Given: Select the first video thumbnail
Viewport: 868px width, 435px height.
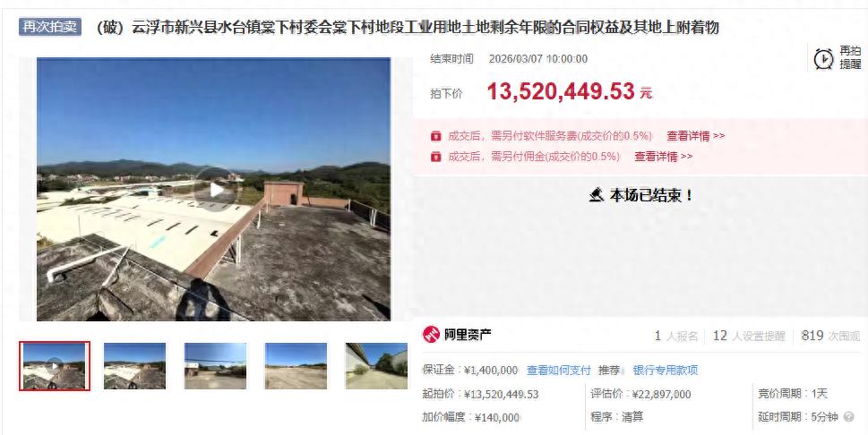Looking at the screenshot, I should coord(55,366).
